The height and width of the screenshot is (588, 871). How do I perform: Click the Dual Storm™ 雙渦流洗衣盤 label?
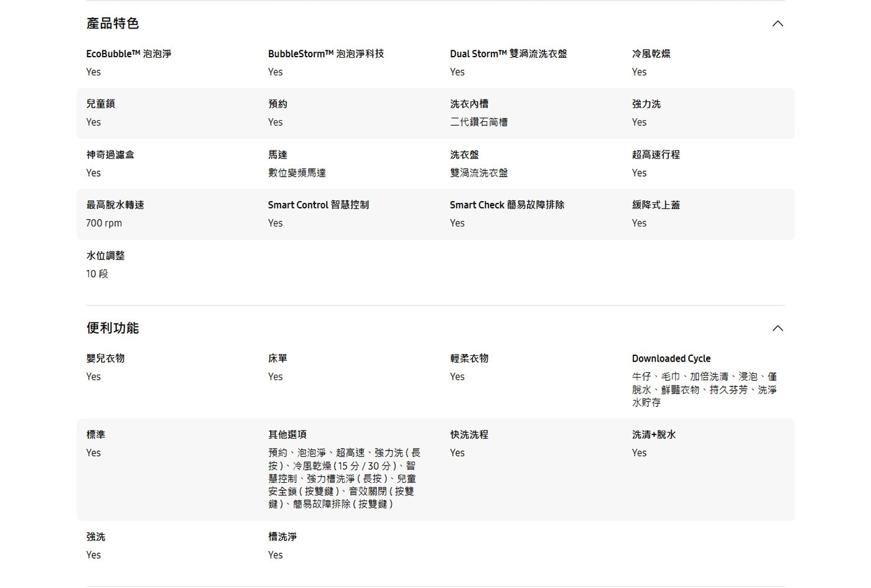tap(508, 54)
